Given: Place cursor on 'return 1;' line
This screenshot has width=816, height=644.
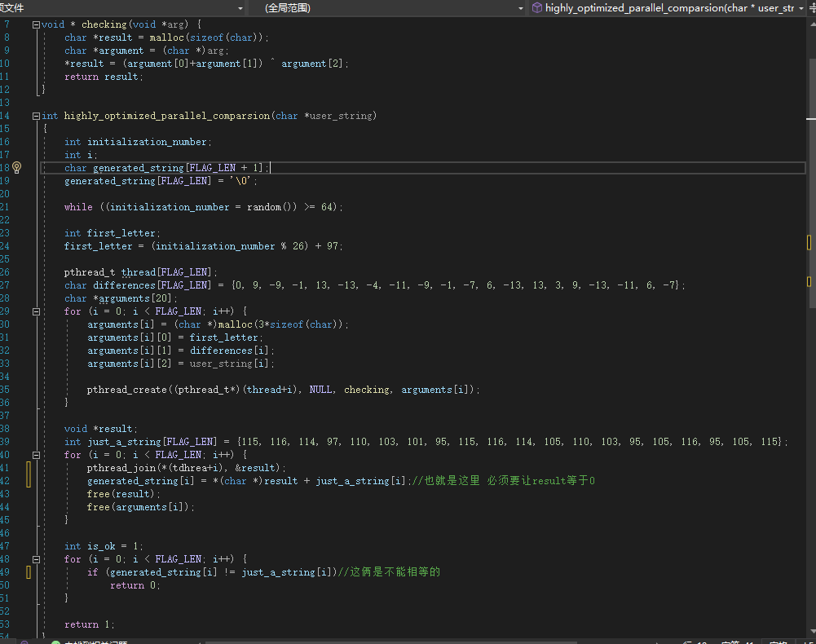Looking at the screenshot, I should [90, 624].
